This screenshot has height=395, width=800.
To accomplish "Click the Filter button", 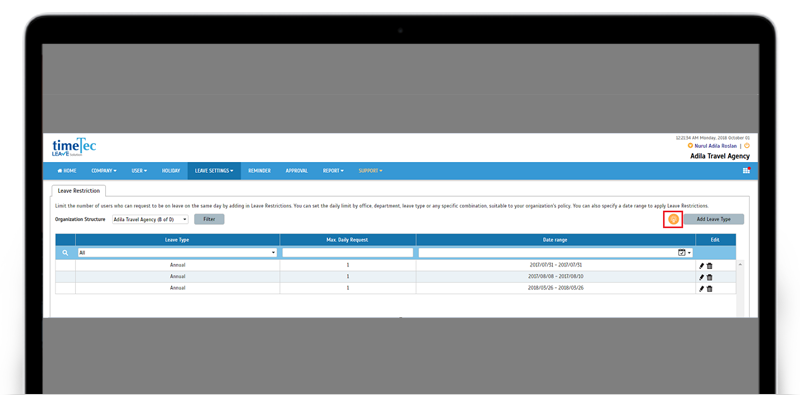I will click(209, 219).
